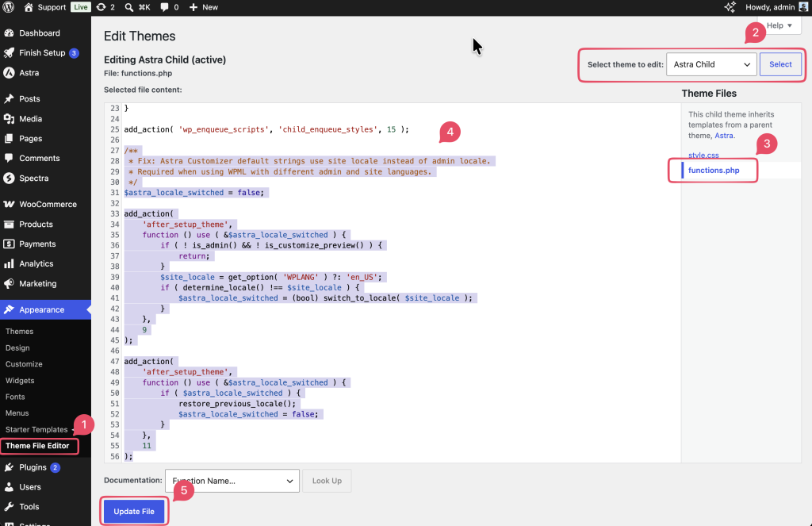The image size is (812, 526).
Task: Open Starter Templates submenu item
Action: click(x=36, y=430)
